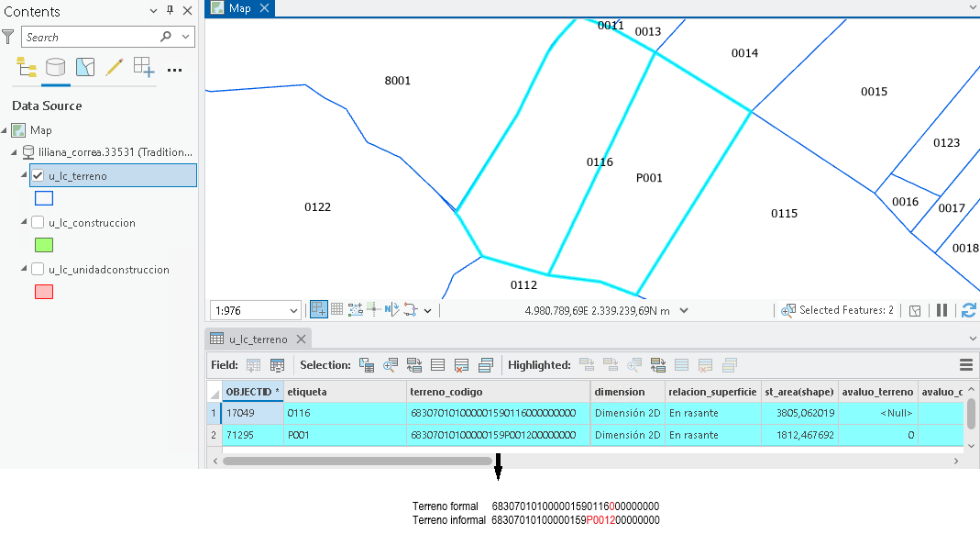980x534 pixels.
Task: Delete selected rows in table toolbar
Action: click(x=462, y=365)
